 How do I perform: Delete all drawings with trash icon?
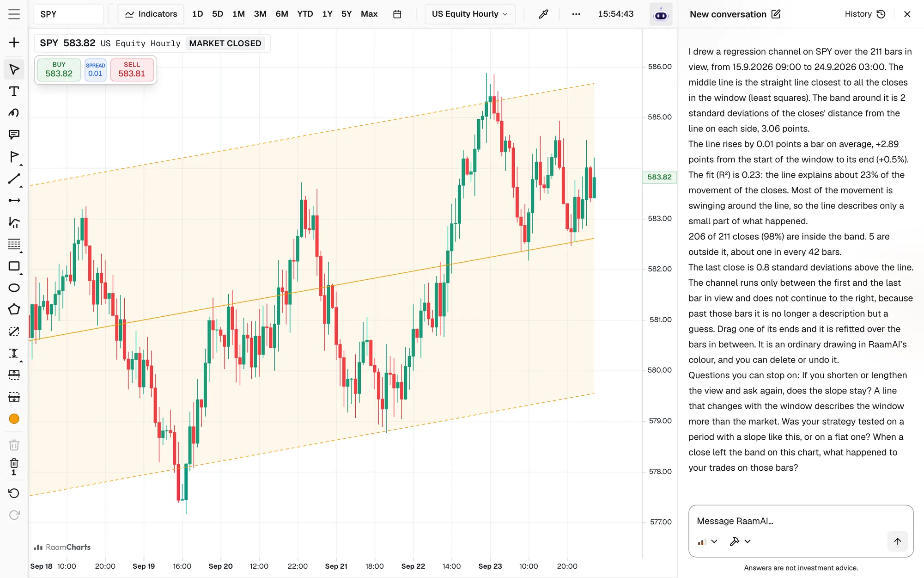tap(14, 445)
